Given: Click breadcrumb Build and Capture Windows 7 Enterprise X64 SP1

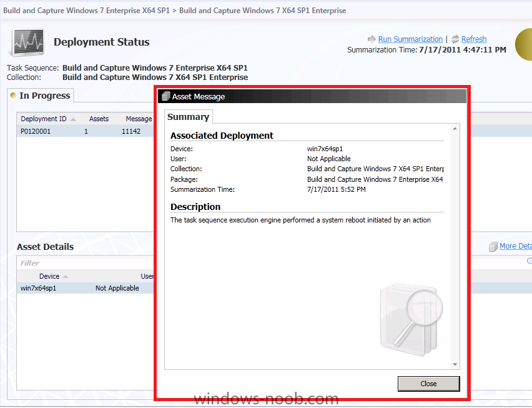Looking at the screenshot, I should pyautogui.click(x=87, y=11).
